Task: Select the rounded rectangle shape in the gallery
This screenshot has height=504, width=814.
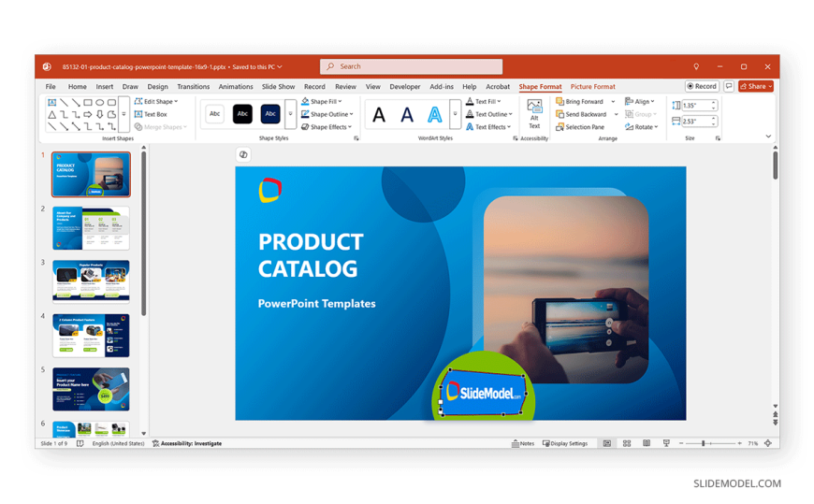Action: tap(111, 102)
